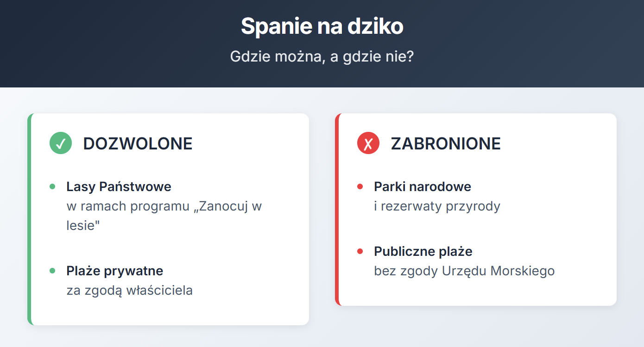Click the text "i rezerwaty przyrody"
The image size is (644, 347).
click(437, 206)
